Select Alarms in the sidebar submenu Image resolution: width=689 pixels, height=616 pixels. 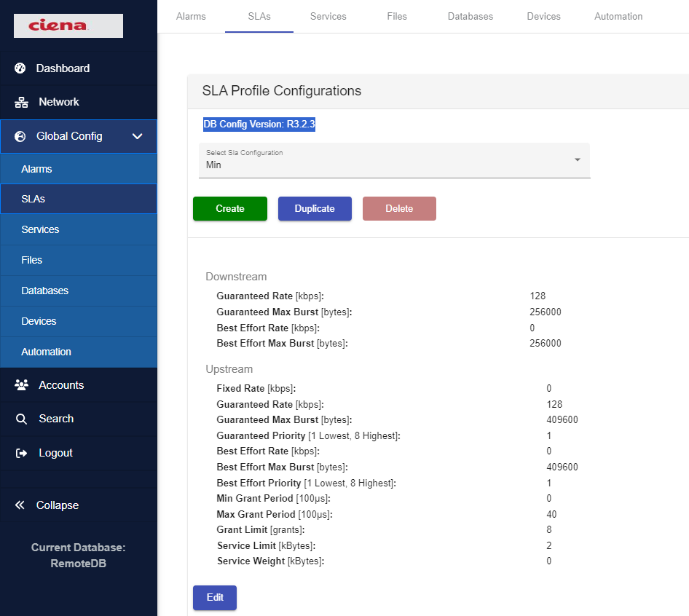pyautogui.click(x=79, y=169)
